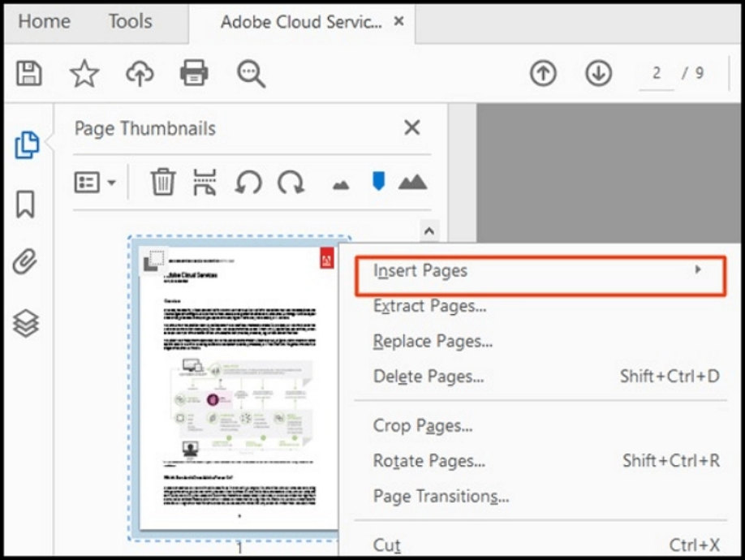
Task: Share the file to Adobe cloud
Action: coord(140,73)
